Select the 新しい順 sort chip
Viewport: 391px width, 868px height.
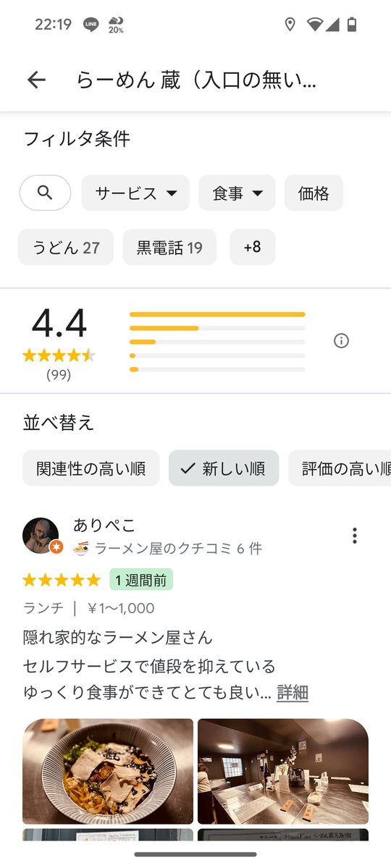pos(224,468)
